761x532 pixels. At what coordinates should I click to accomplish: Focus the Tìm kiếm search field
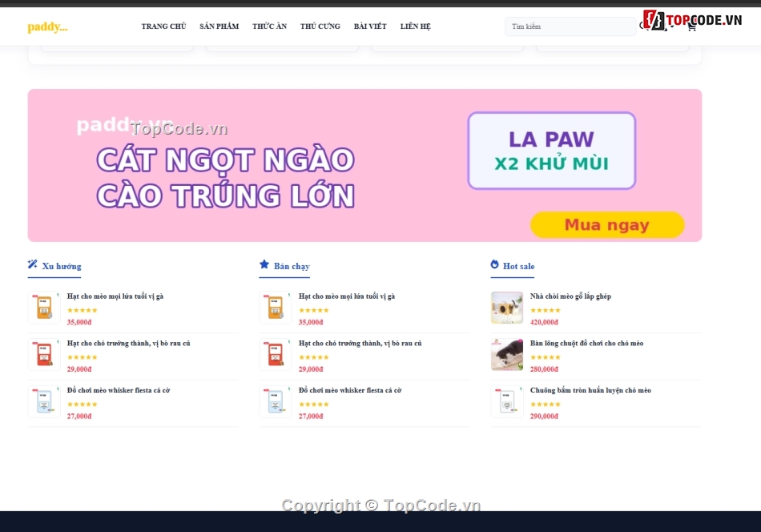[x=570, y=26]
